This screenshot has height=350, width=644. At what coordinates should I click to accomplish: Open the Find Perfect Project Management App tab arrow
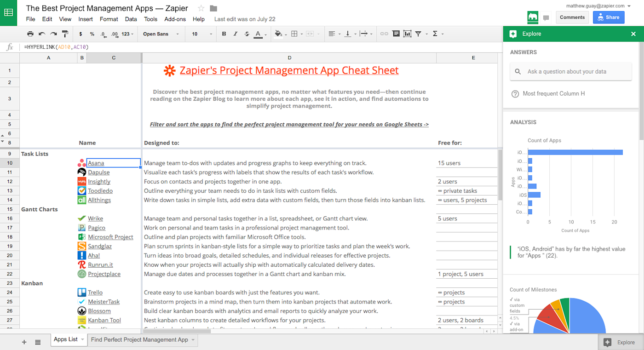(193, 340)
